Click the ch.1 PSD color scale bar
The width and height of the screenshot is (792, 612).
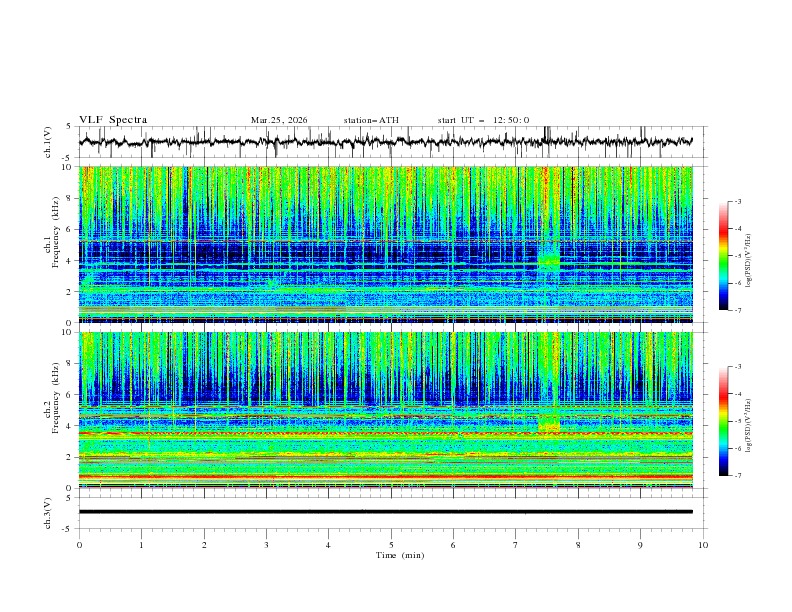(x=723, y=255)
